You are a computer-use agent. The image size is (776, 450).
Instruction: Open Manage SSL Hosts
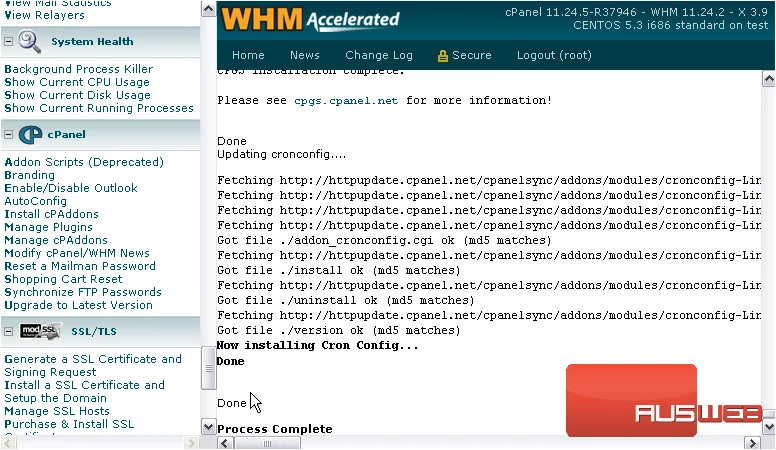click(57, 411)
